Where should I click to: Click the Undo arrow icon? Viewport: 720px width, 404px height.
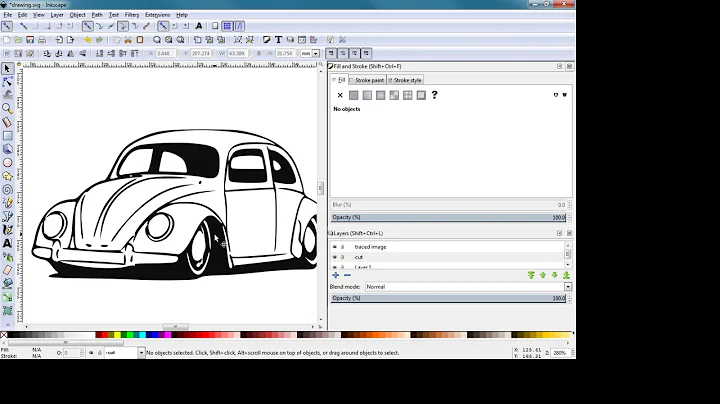88,40
